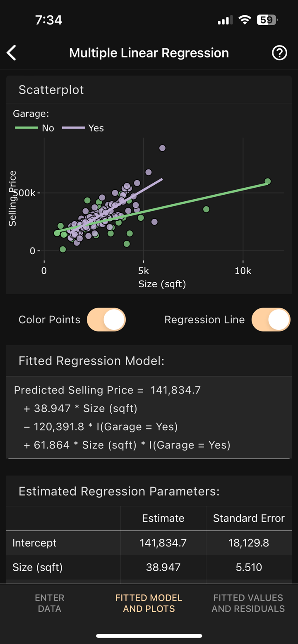Turn off the Regression Line toggle

point(271,319)
